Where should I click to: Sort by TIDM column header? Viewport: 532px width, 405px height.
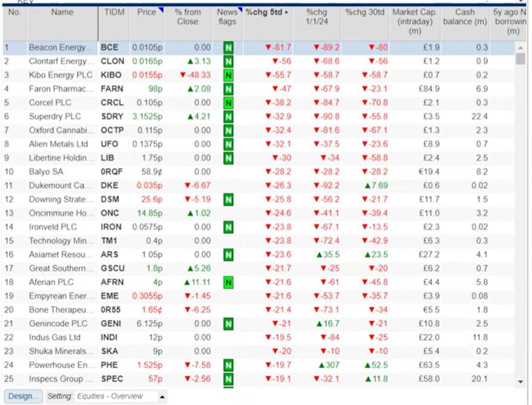tap(114, 23)
